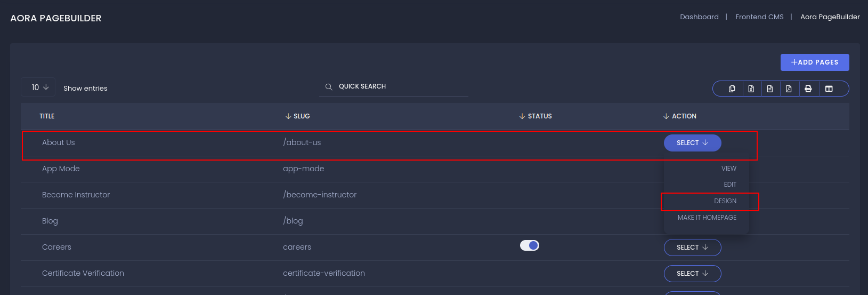868x295 pixels.
Task: Choose Edit from the action menu
Action: pyautogui.click(x=730, y=185)
